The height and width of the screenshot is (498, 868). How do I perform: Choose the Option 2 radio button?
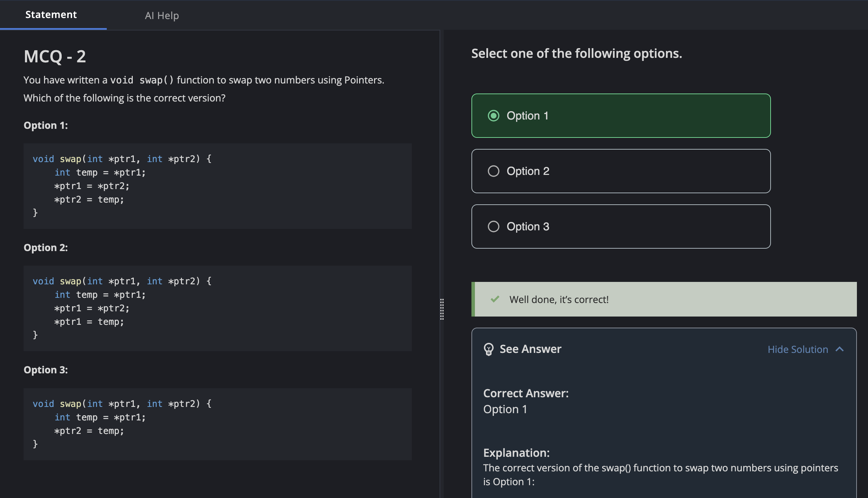tap(493, 171)
